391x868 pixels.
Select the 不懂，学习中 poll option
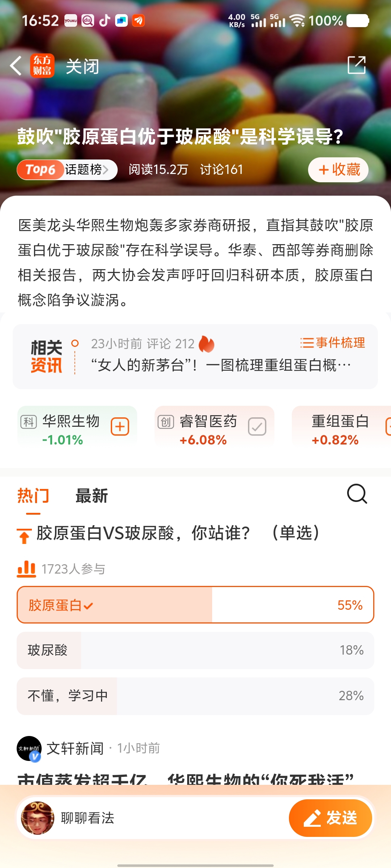195,696
